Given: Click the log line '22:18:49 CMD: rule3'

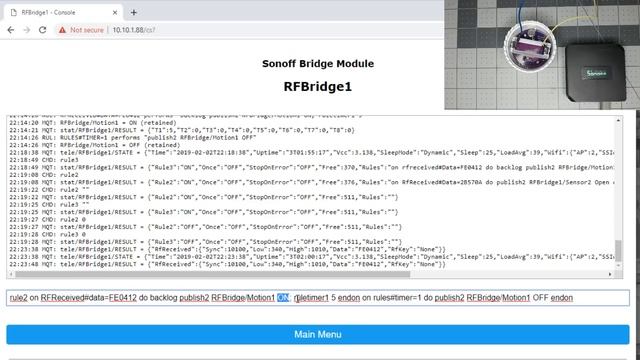Looking at the screenshot, I should pos(44,160).
